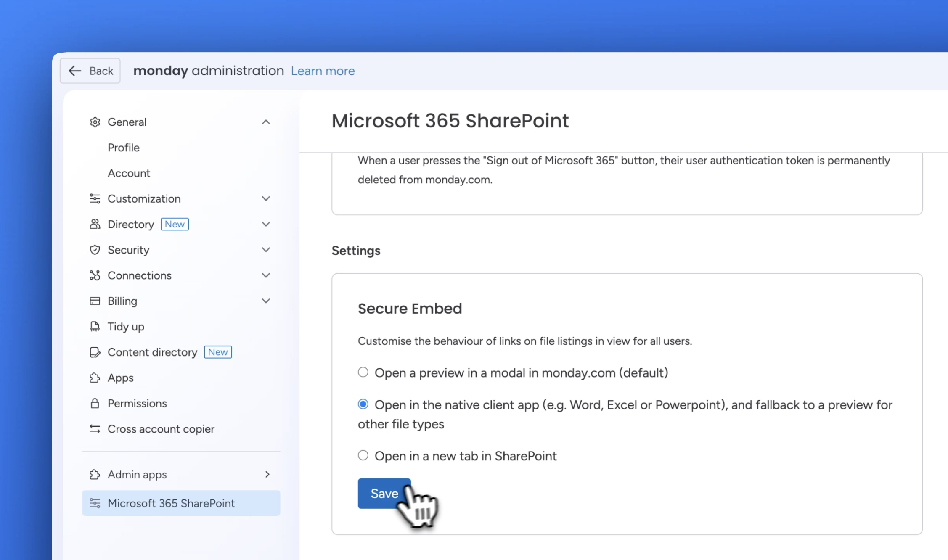This screenshot has width=948, height=560.
Task: Expand the Directory section
Action: [266, 224]
